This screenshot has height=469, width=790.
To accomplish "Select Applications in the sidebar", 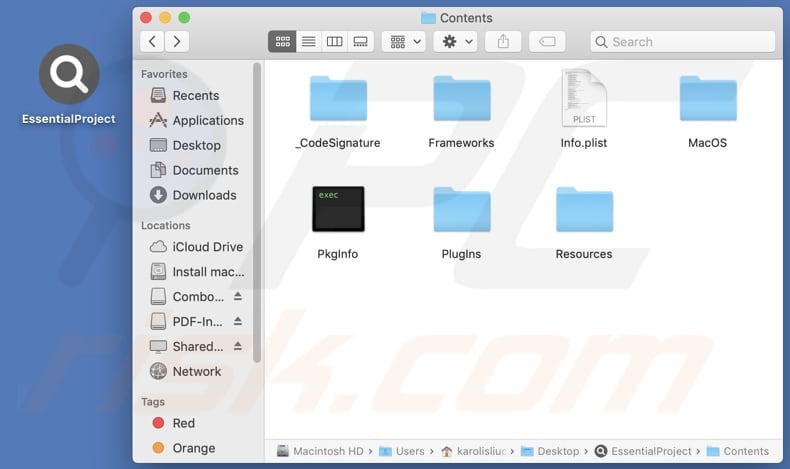I will pyautogui.click(x=207, y=120).
